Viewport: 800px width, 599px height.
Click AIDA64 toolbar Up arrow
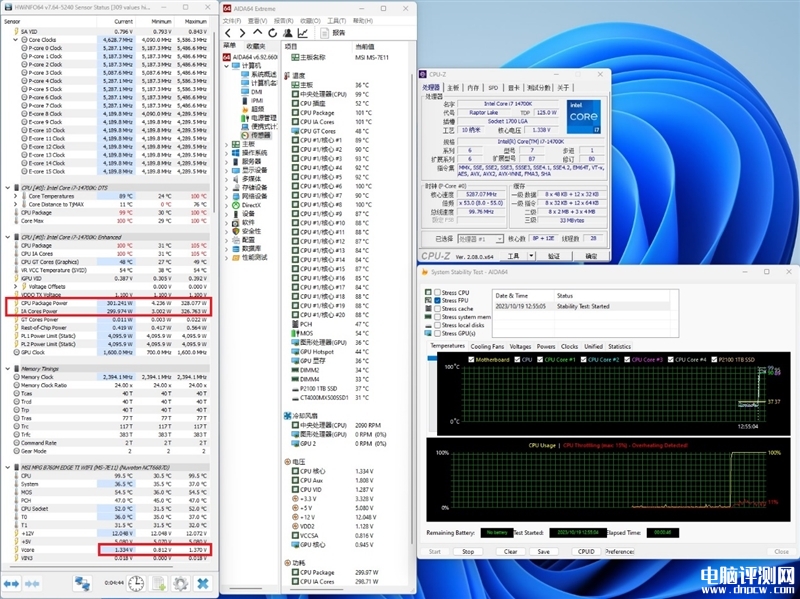coord(258,33)
